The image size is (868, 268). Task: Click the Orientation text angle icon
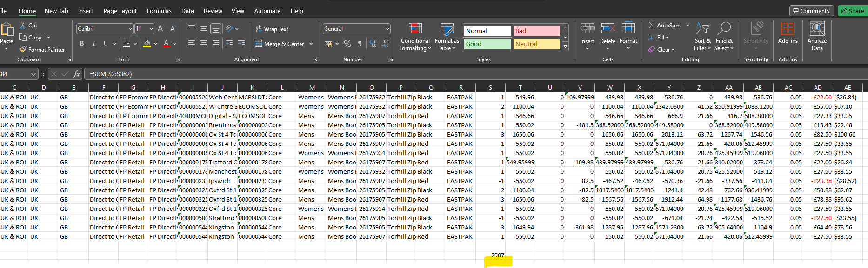(229, 29)
